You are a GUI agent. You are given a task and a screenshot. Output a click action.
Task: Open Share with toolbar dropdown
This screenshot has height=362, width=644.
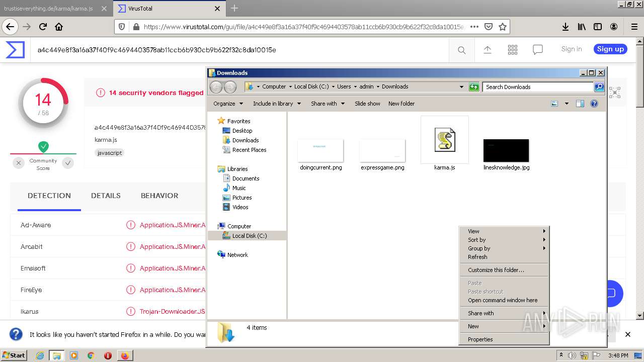pyautogui.click(x=328, y=104)
